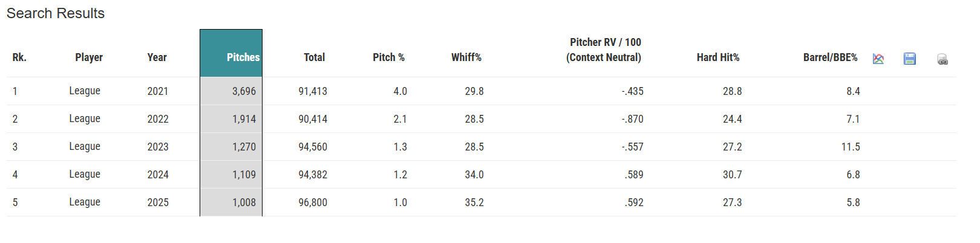
Task: Click League in the 2023 row
Action: tap(85, 146)
